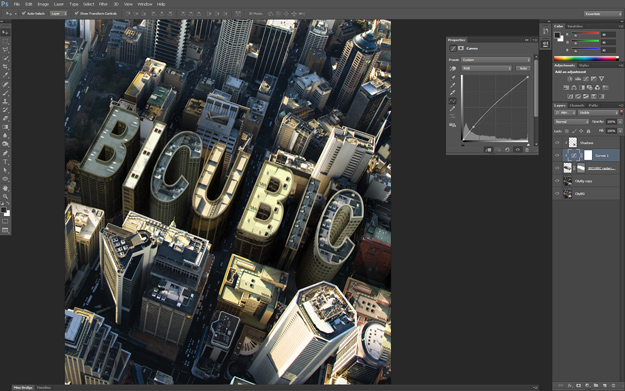Select the pencil draw-curve tool in Properties
The image size is (625, 391).
[x=452, y=109]
